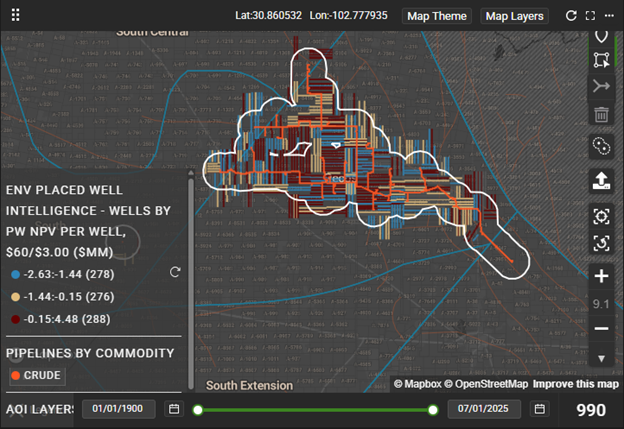Click the drag handle grid icon
Screen dimensions: 624x429
(x=15, y=16)
